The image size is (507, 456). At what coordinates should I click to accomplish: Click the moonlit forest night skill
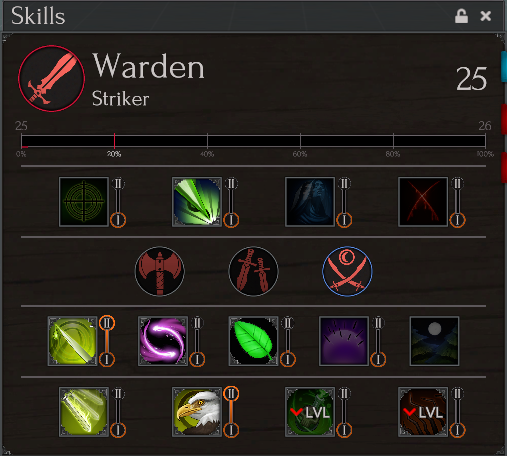[434, 341]
